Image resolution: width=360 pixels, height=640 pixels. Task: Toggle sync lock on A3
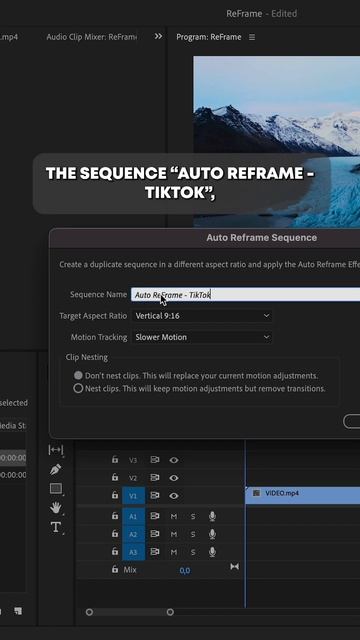(155, 552)
